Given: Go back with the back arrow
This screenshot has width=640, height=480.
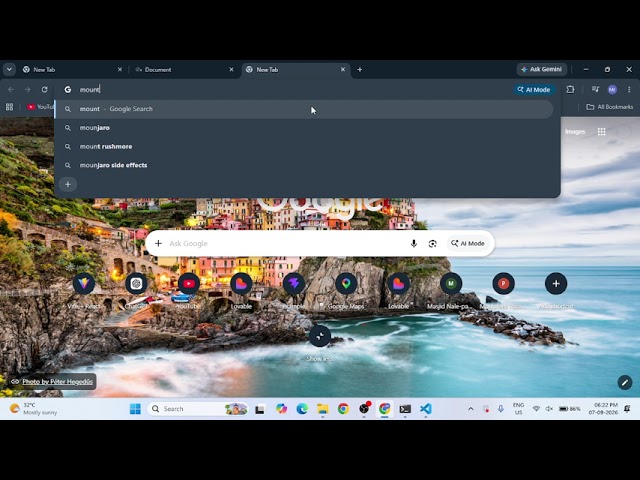Looking at the screenshot, I should [11, 89].
